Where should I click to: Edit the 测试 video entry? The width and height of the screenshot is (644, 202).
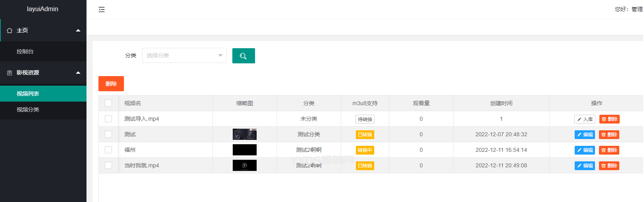[x=585, y=135]
